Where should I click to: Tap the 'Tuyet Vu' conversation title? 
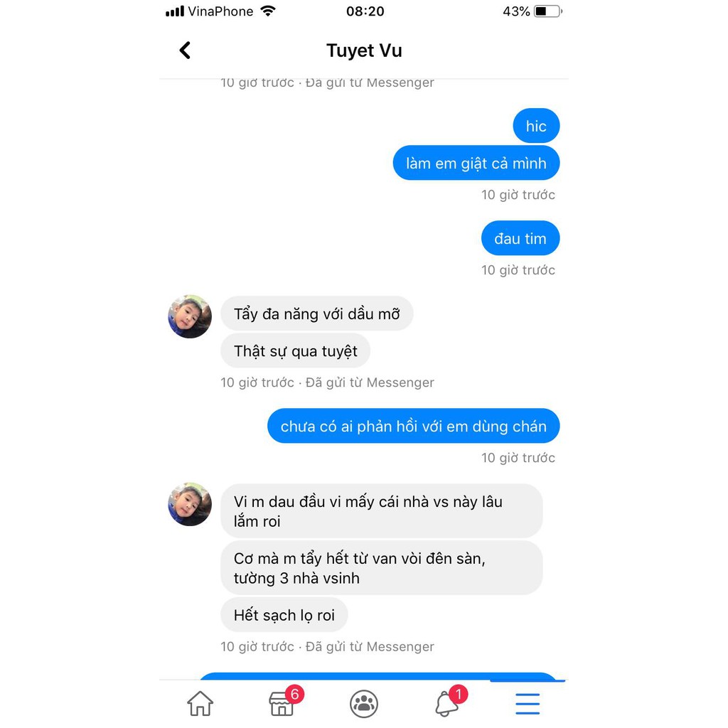click(x=364, y=50)
